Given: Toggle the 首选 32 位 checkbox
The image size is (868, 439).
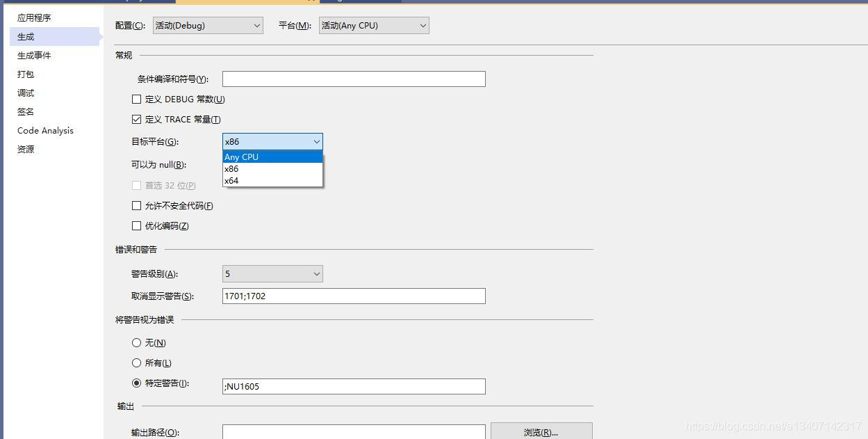Looking at the screenshot, I should (x=136, y=185).
